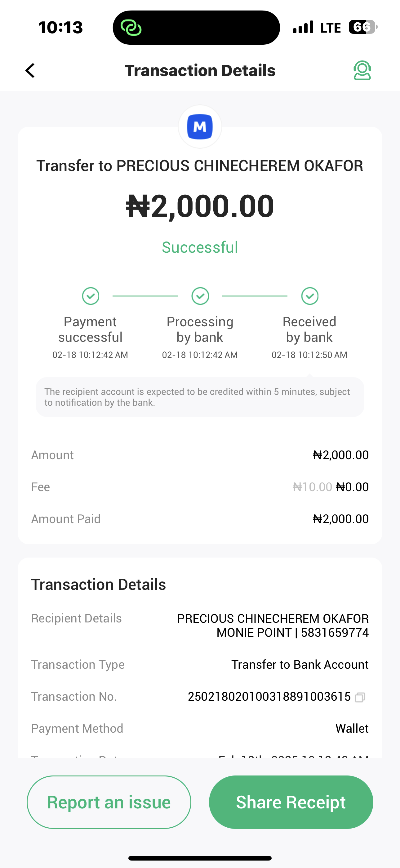Image resolution: width=400 pixels, height=868 pixels.
Task: Tap the battery indicator in status bar
Action: 362,27
